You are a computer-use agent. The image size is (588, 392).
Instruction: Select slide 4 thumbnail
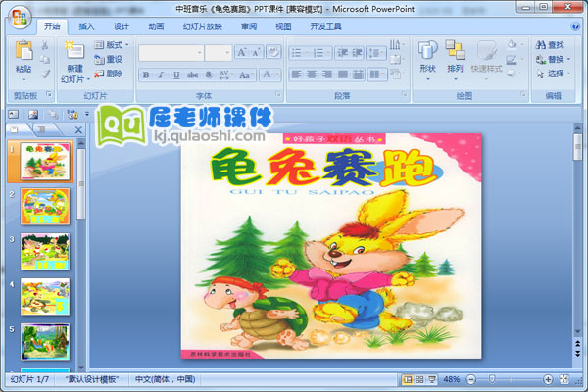click(x=45, y=296)
